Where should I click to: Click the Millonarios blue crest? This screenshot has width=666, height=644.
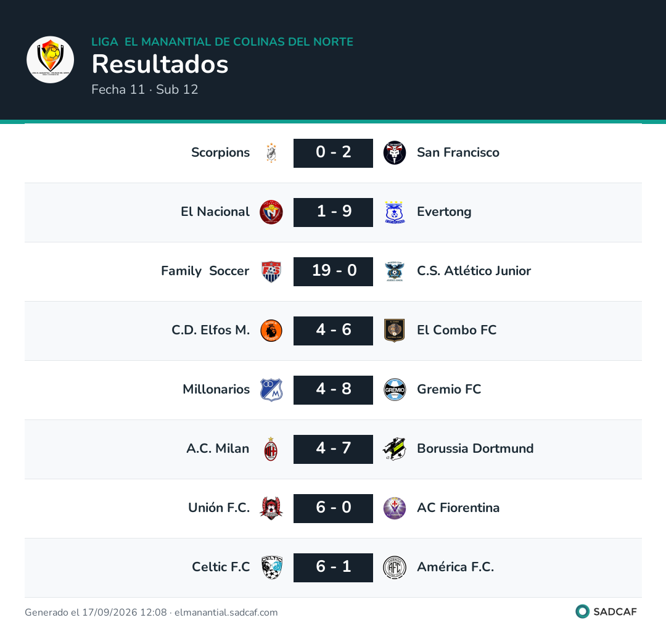(x=271, y=390)
